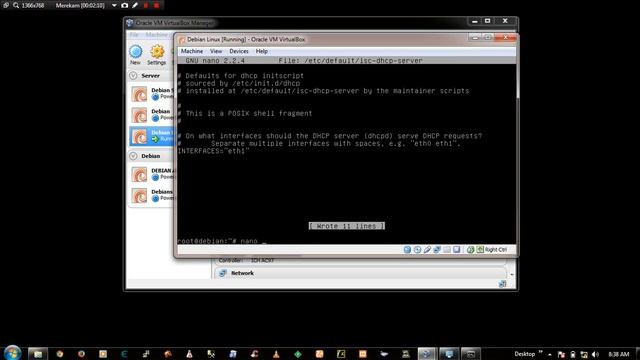Image resolution: width=640 pixels, height=360 pixels.
Task: Open recorder dropdown arrow beside Merekam timer
Action: 114,5
